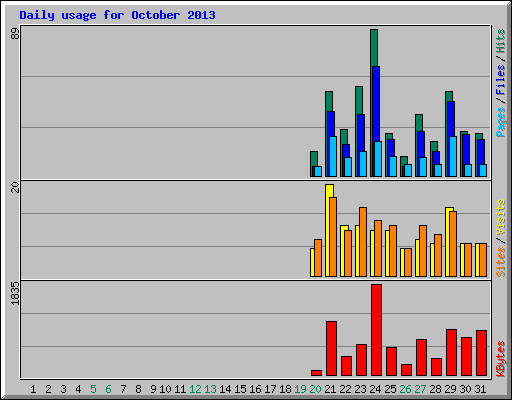Click day label 30 on the x-axis
This screenshot has width=512, height=400.
click(465, 389)
